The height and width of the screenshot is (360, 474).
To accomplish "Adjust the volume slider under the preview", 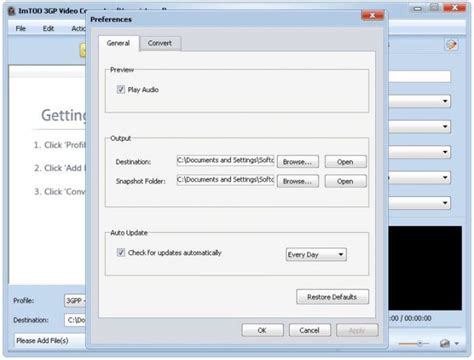I will (414, 343).
